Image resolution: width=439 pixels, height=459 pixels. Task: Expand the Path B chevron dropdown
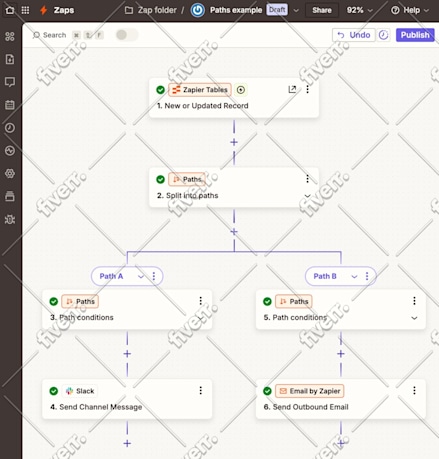coord(354,276)
